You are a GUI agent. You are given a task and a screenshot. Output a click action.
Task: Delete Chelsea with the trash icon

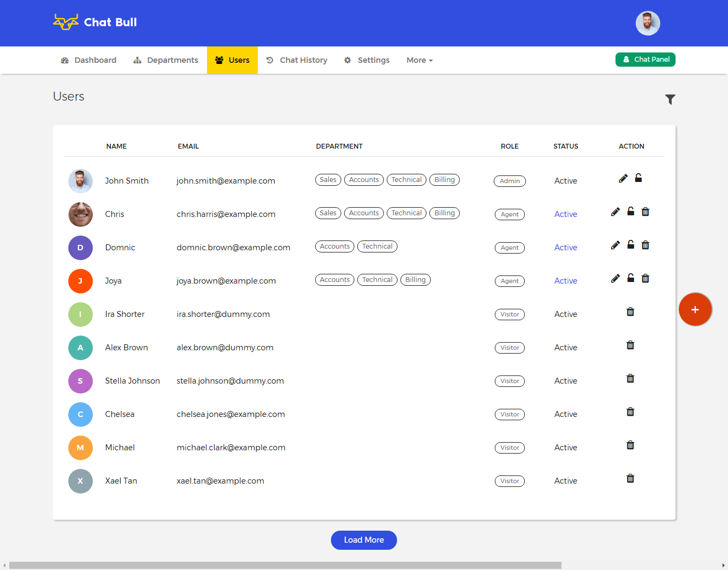630,412
